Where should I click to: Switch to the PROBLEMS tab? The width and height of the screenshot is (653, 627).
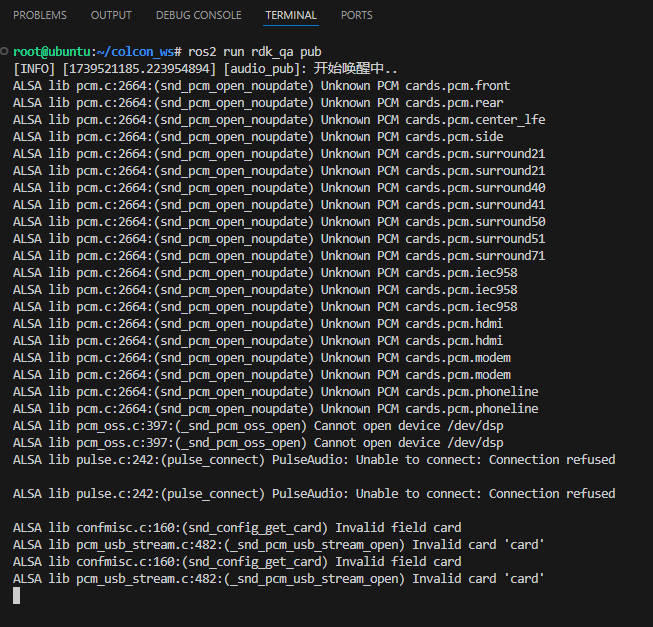[40, 15]
